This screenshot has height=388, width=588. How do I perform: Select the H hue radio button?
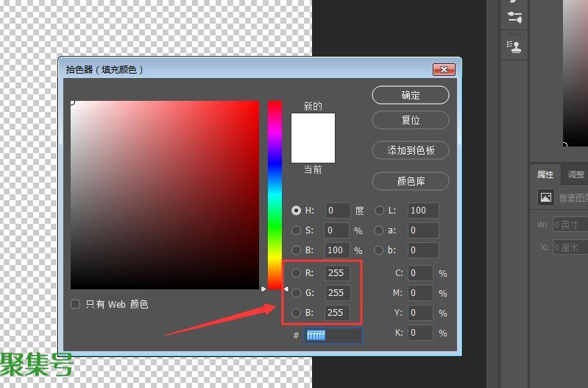coord(297,211)
